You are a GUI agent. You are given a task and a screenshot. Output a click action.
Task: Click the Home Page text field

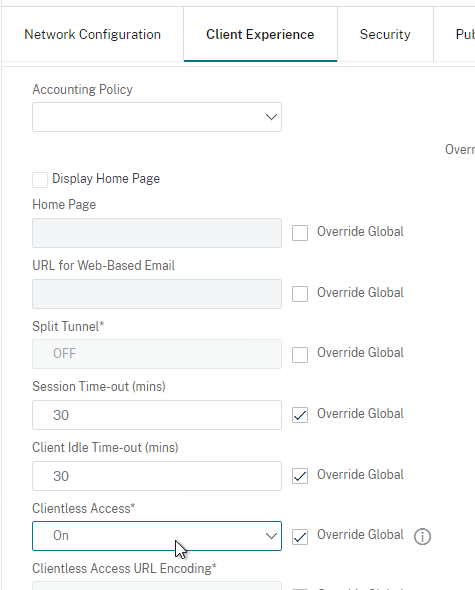click(x=157, y=233)
